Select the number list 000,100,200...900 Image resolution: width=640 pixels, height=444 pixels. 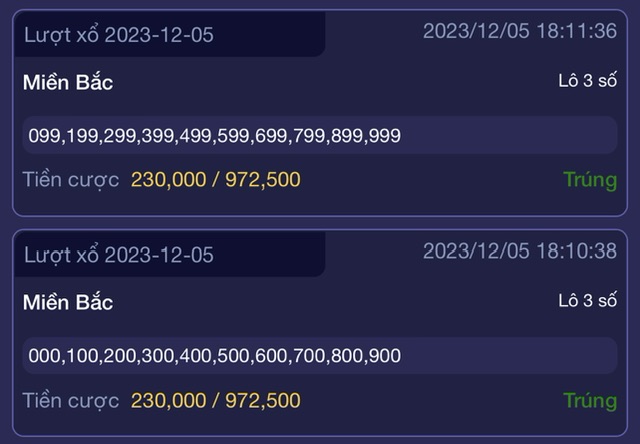(x=320, y=355)
